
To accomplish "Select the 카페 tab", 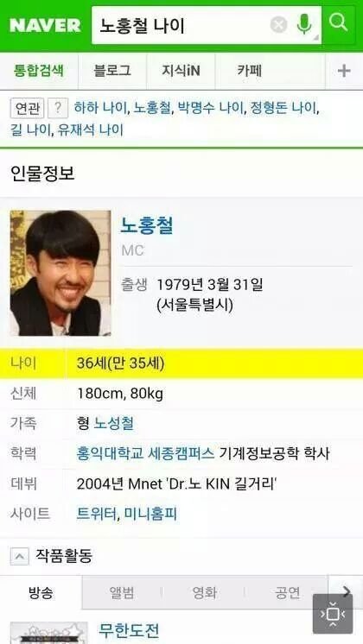I will tap(249, 71).
